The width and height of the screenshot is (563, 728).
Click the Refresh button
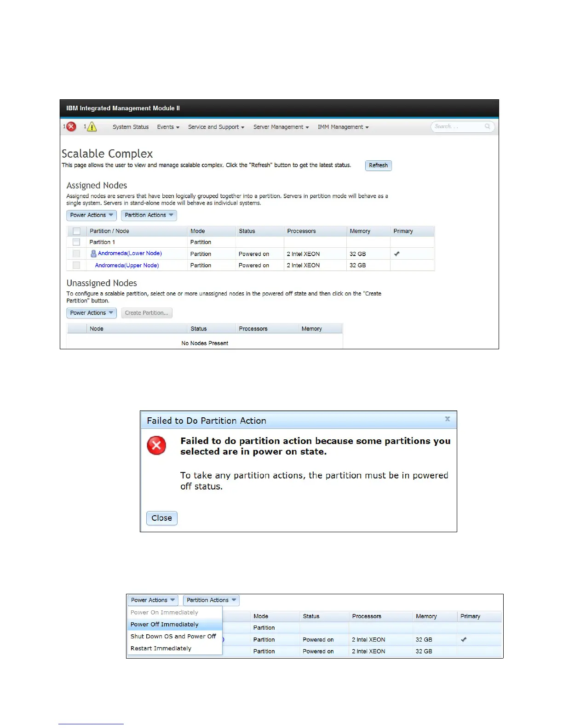pyautogui.click(x=379, y=165)
